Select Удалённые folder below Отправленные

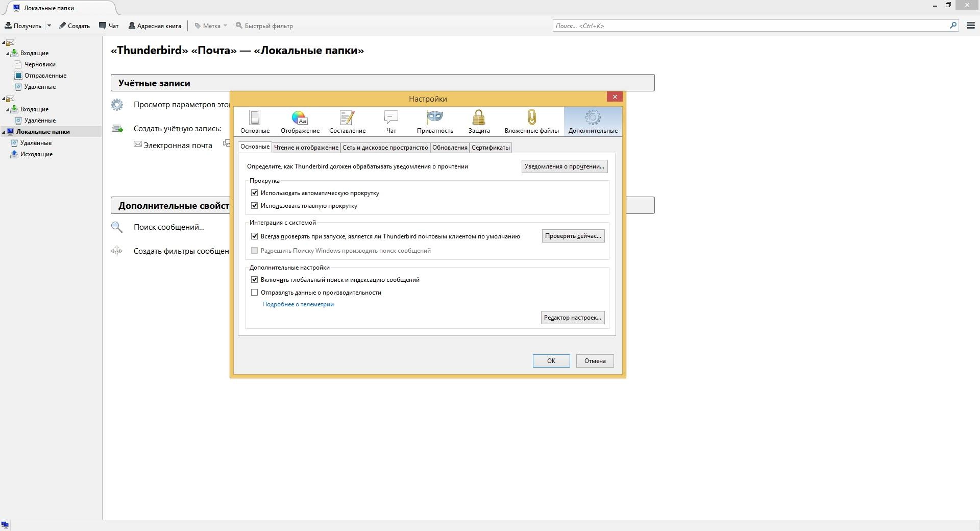pos(40,87)
